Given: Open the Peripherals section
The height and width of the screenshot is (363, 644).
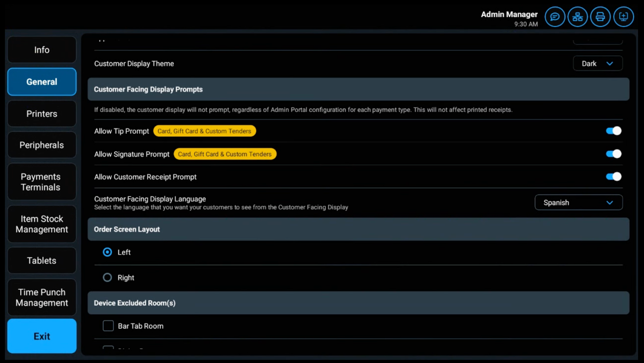Looking at the screenshot, I should click(x=42, y=145).
